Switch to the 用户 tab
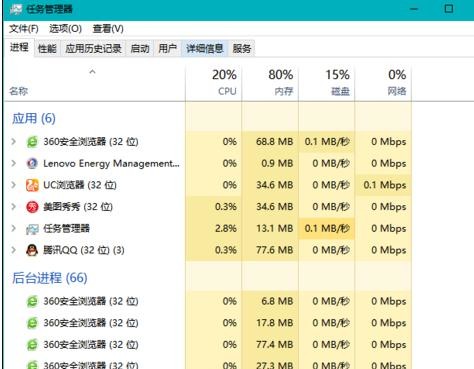The width and height of the screenshot is (474, 369). click(x=167, y=49)
